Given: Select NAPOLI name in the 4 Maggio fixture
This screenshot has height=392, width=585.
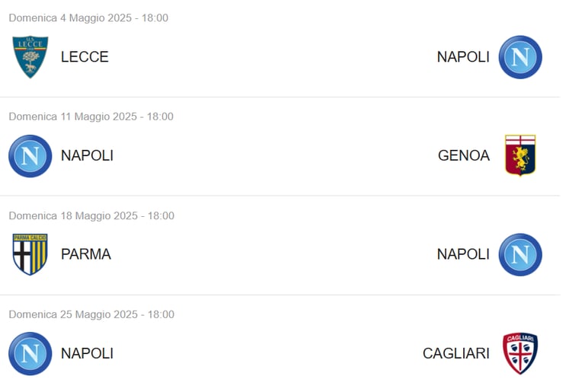Looking at the screenshot, I should pos(463,57).
